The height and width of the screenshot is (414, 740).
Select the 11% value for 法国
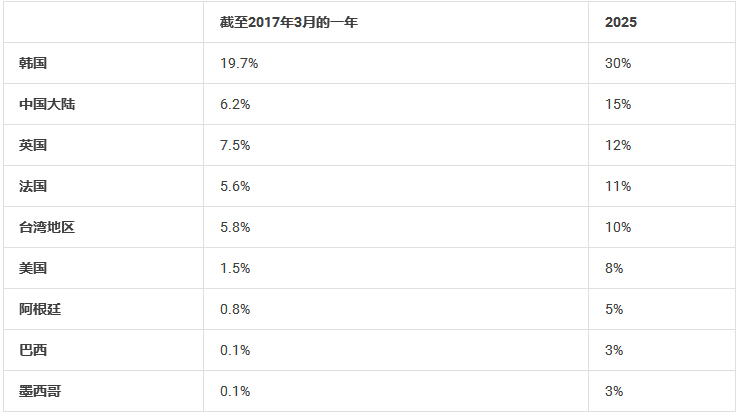(618, 186)
